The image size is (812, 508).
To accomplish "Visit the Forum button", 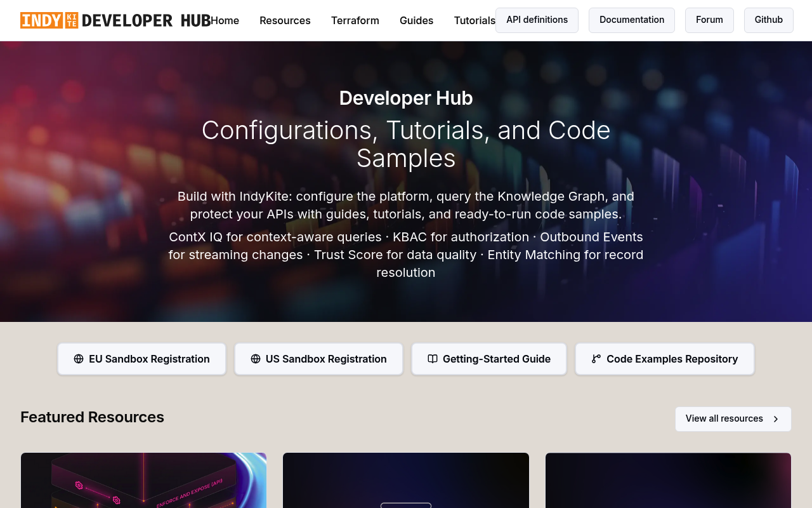I will 709,20.
